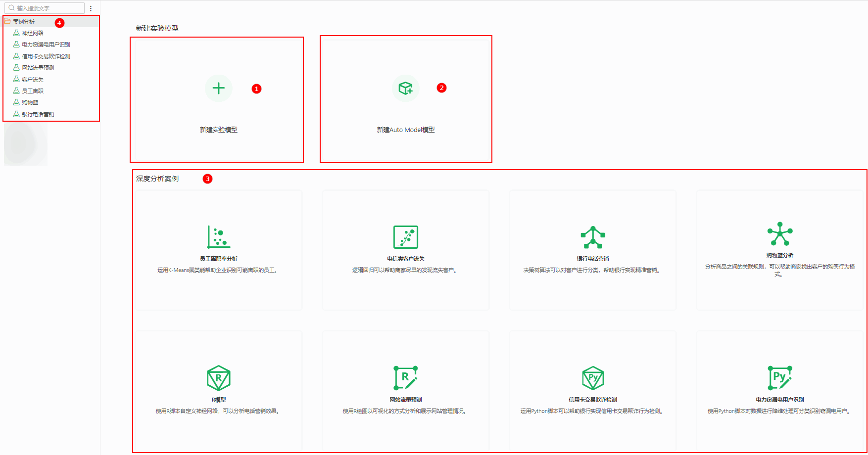Click the flask icon beside 银行电话营销
The height and width of the screenshot is (455, 868).
[16, 114]
